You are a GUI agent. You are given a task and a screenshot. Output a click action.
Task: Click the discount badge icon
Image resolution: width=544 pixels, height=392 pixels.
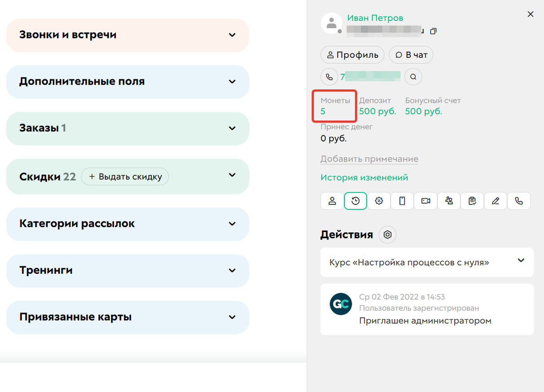click(x=379, y=201)
